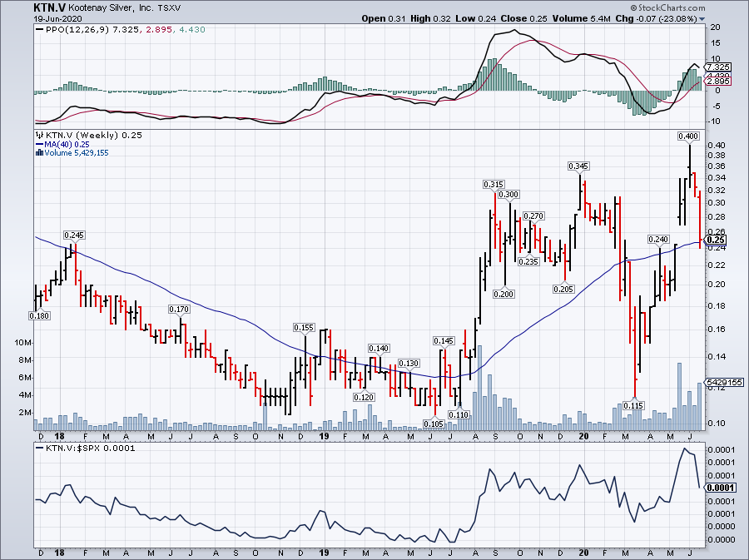Click the 0.300 price annotation

pos(508,195)
